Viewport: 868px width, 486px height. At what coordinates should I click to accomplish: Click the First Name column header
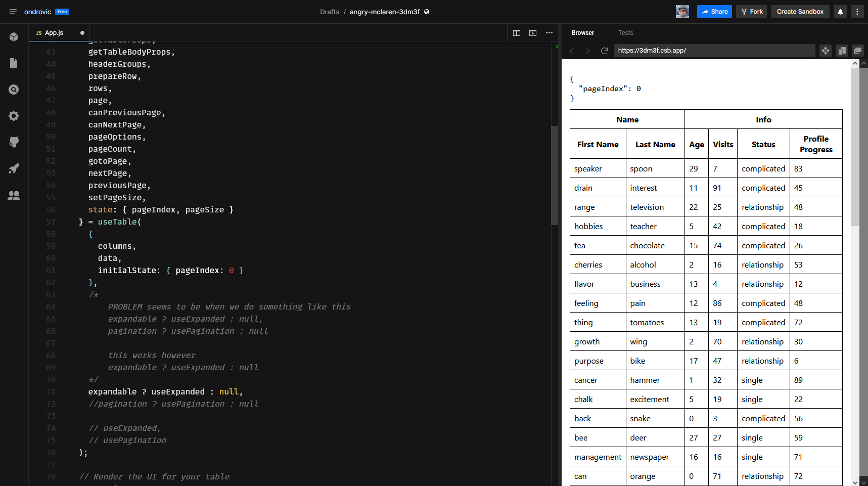tap(598, 145)
